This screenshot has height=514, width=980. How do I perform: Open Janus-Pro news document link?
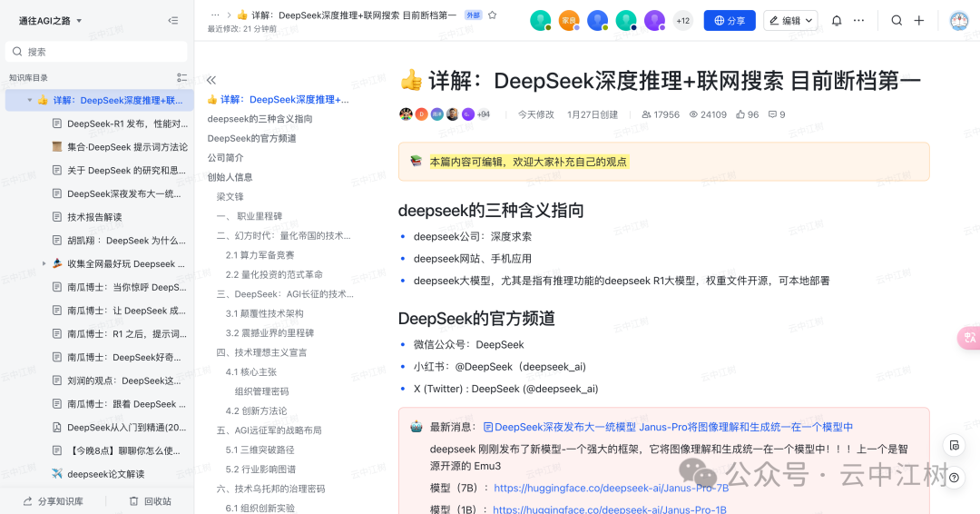point(668,427)
